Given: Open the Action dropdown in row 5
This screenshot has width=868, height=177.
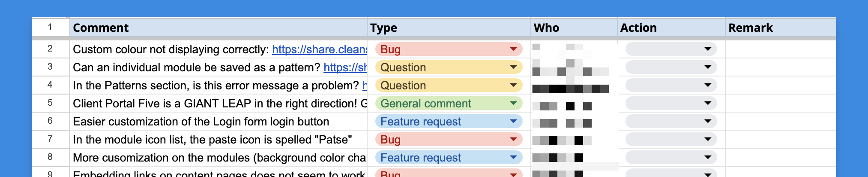Looking at the screenshot, I should (707, 103).
